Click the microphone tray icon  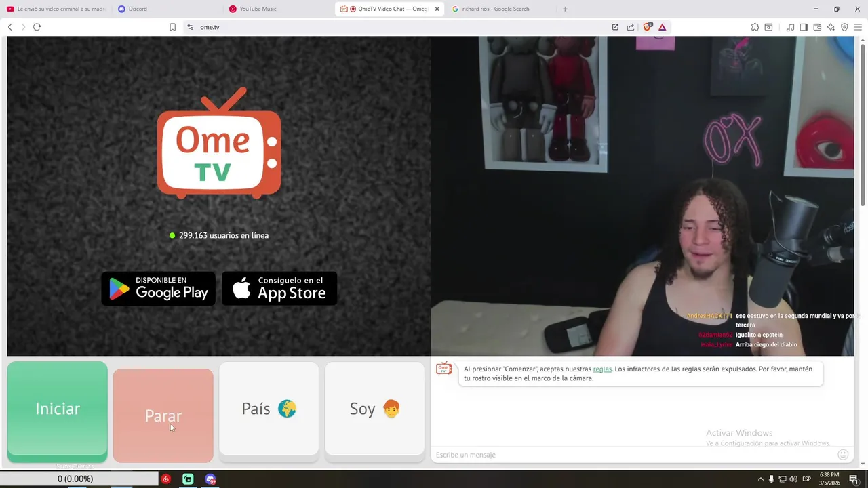(x=771, y=479)
